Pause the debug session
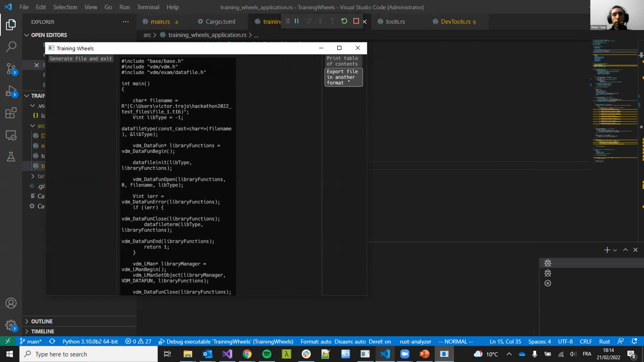Screen dimensions: 644x362 [297, 21]
